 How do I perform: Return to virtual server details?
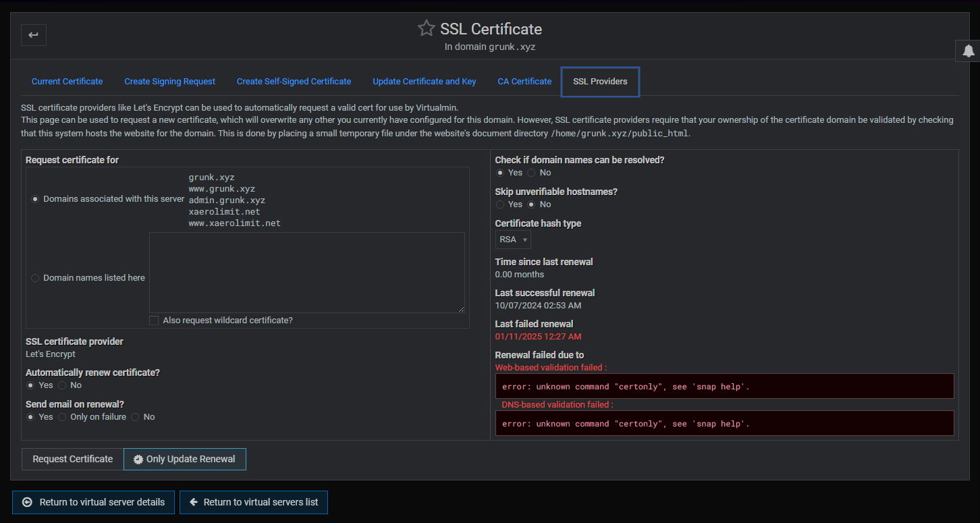[94, 502]
